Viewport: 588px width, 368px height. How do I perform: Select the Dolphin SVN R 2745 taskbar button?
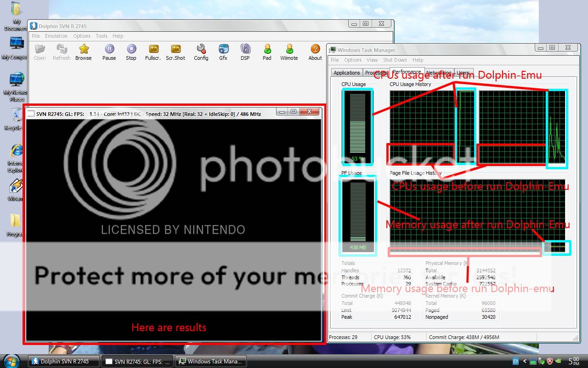coord(63,361)
